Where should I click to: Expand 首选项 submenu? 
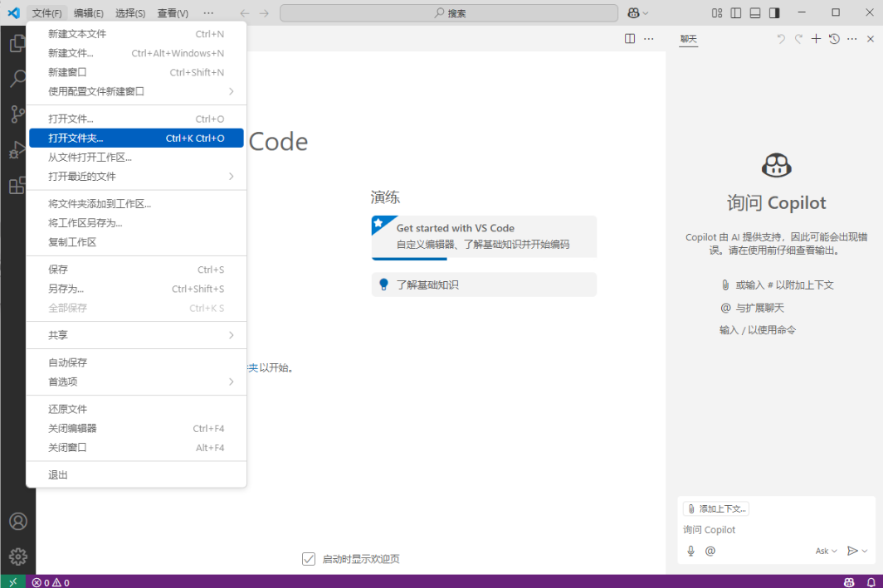tap(136, 381)
